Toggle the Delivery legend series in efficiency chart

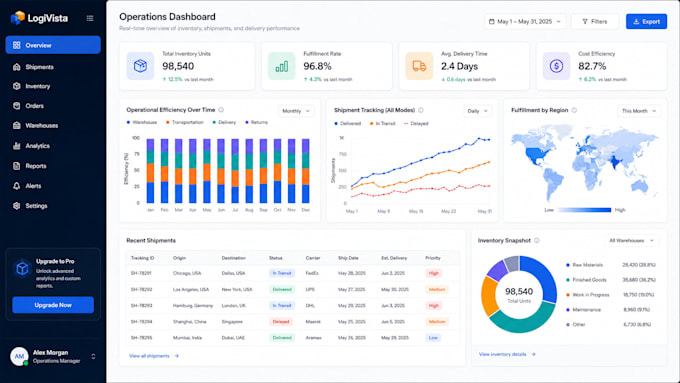224,122
